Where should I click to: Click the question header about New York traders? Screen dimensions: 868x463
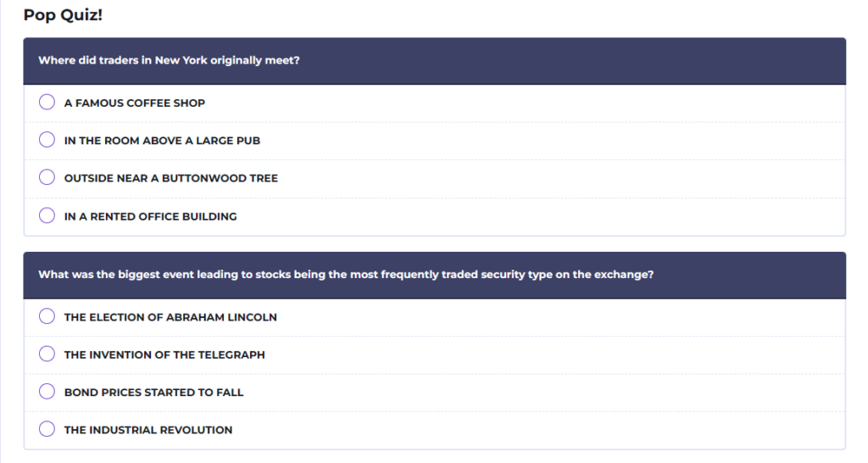(x=435, y=61)
